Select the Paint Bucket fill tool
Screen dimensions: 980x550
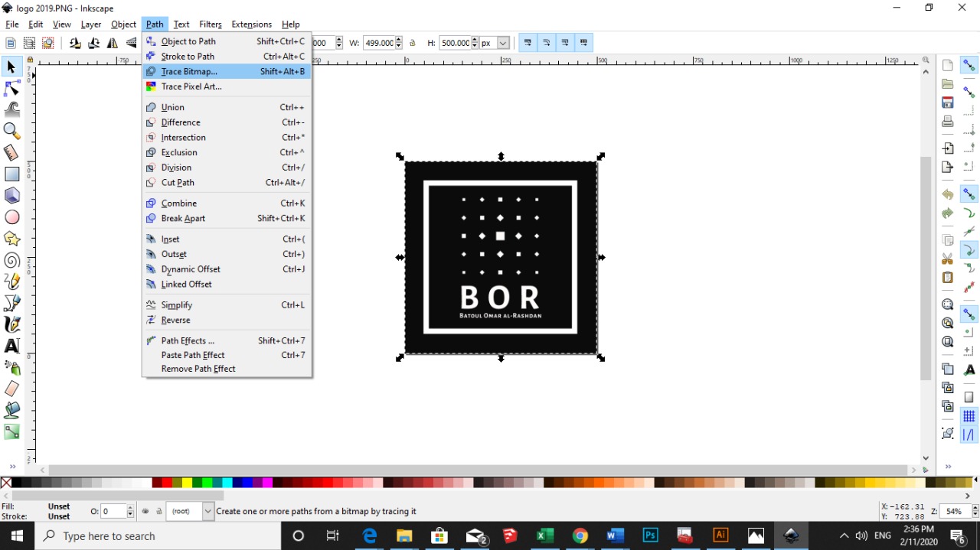click(11, 411)
